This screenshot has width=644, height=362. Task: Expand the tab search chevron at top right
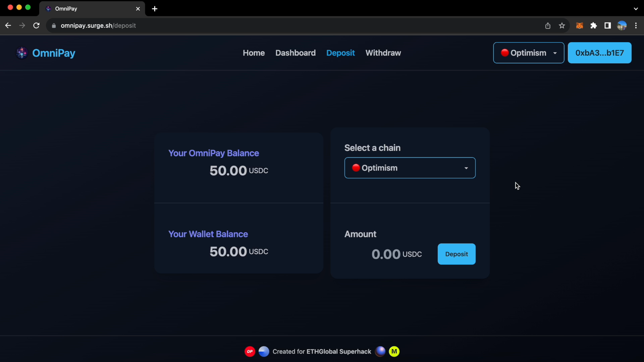pyautogui.click(x=636, y=9)
